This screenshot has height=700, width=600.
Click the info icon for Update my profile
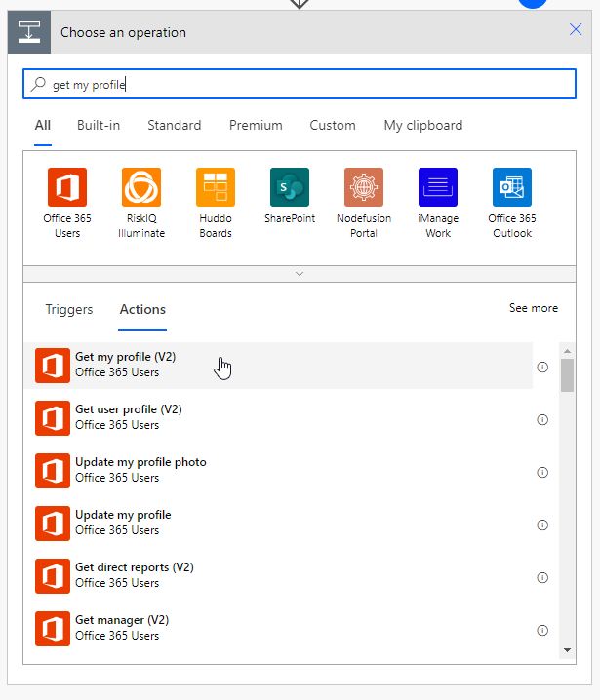coord(542,525)
